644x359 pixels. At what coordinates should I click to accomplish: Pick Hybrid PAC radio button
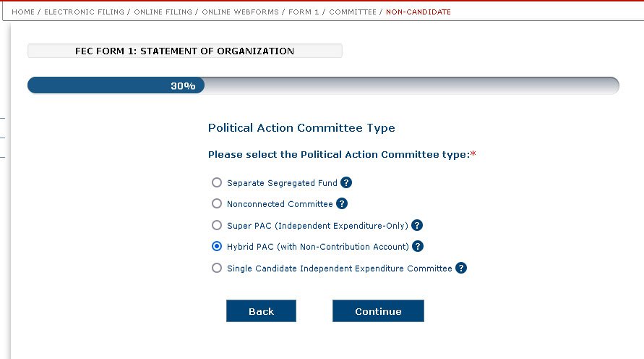[x=217, y=247]
